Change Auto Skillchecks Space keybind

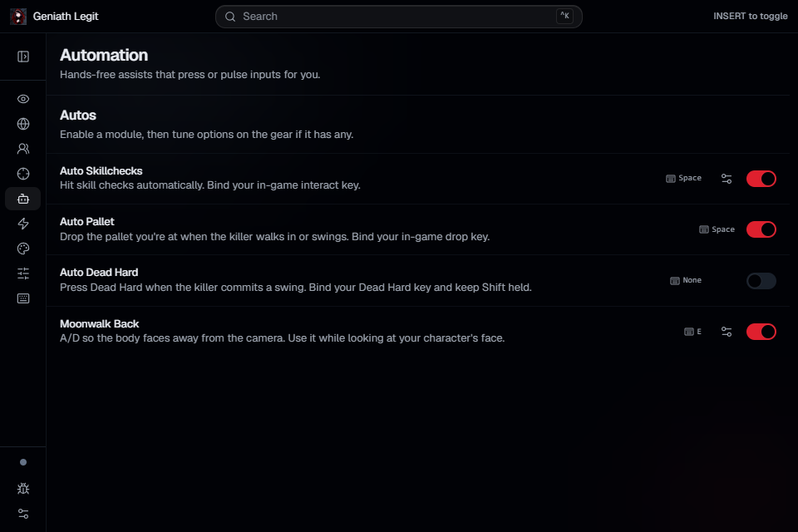pyautogui.click(x=683, y=178)
